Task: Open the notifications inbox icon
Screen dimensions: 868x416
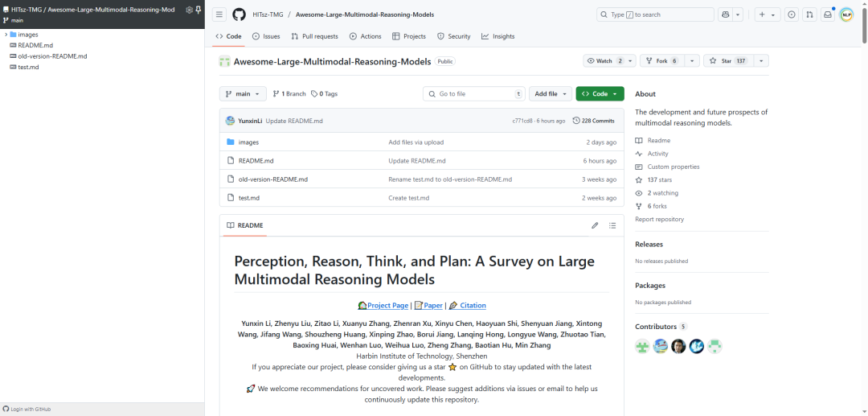Action: click(828, 14)
